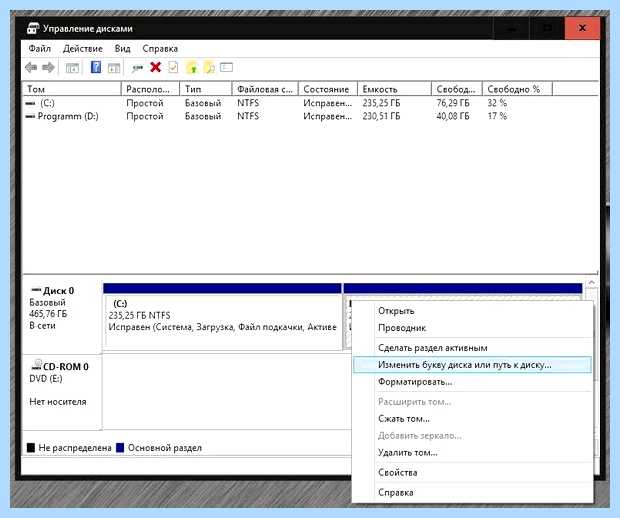Sort by the Емкость column header
620x518 pixels.
click(394, 89)
